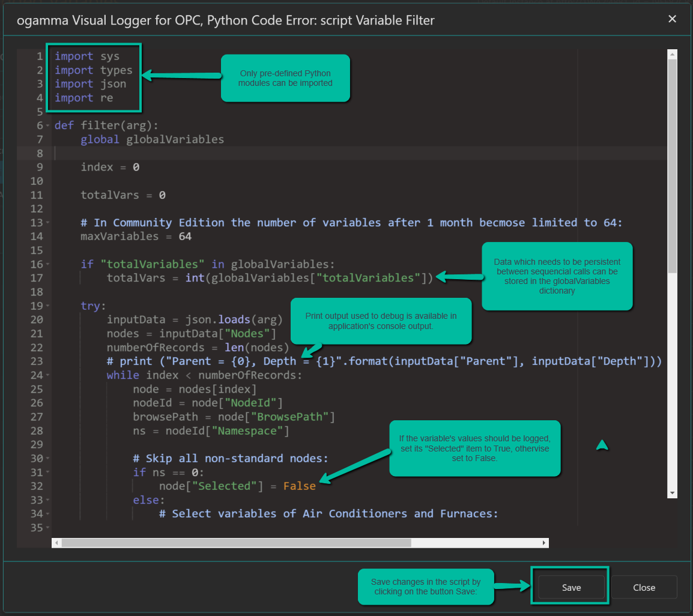Click the horizontal scrollbar right arrow
The width and height of the screenshot is (693, 616).
[x=544, y=543]
